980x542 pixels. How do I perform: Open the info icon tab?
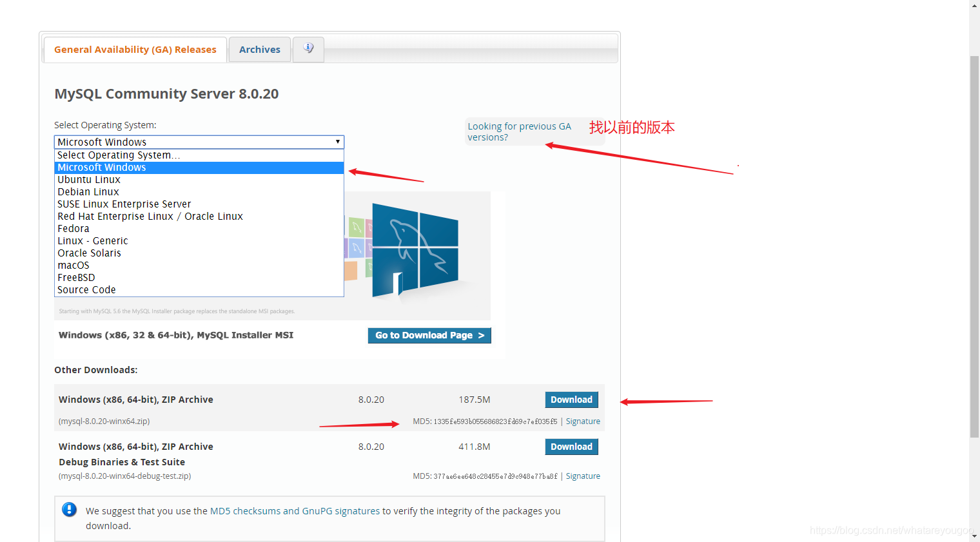pos(308,49)
